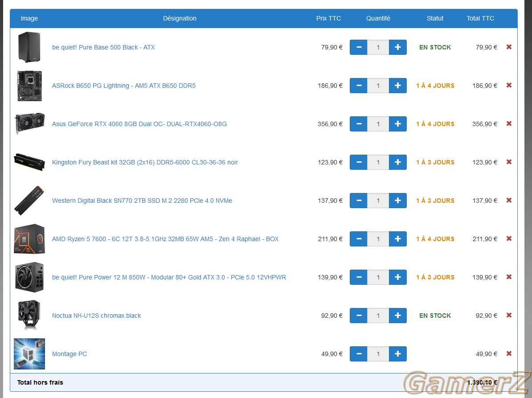Screen dimensions: 532x398
Task: Open Asus GeForce RTX 4060 8GB Dual link
Action: (139, 124)
